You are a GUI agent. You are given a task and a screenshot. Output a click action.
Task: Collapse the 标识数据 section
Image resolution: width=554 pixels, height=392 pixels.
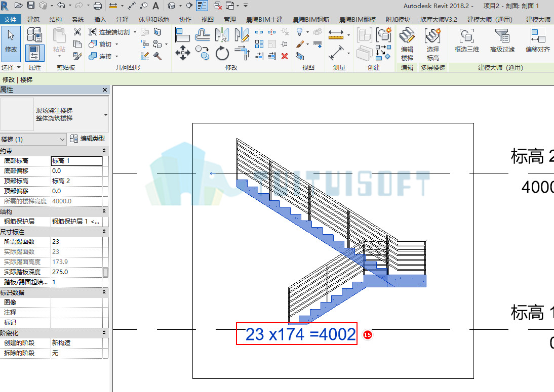click(x=104, y=292)
